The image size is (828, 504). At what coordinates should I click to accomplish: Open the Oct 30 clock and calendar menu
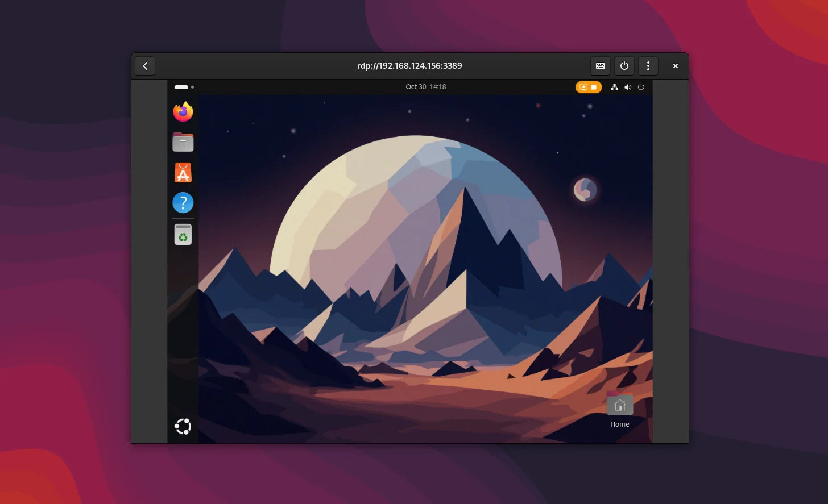(426, 86)
